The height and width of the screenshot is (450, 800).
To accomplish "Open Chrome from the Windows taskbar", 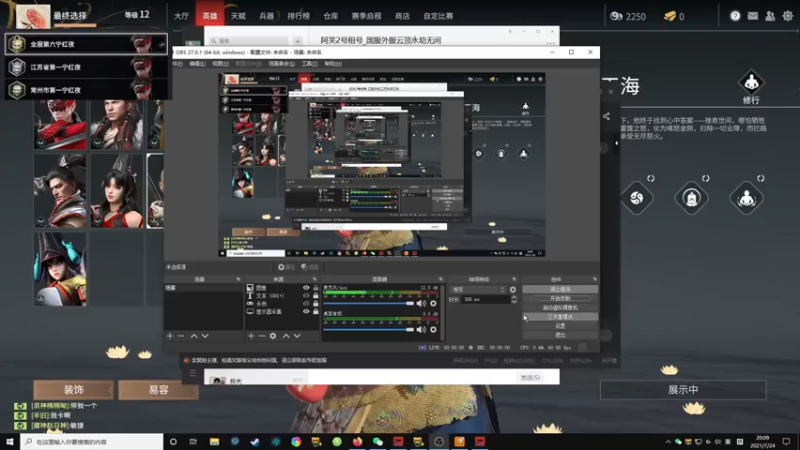I will [x=296, y=441].
